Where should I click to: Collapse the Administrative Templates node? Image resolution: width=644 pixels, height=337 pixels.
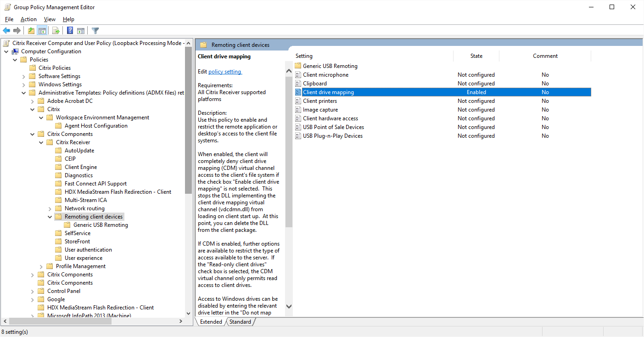tap(24, 93)
